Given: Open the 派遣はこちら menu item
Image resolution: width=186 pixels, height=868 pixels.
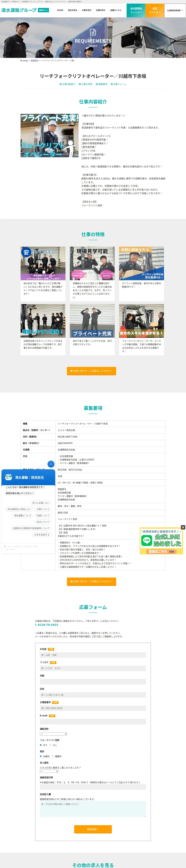Looking at the screenshot, I should click(x=115, y=10).
